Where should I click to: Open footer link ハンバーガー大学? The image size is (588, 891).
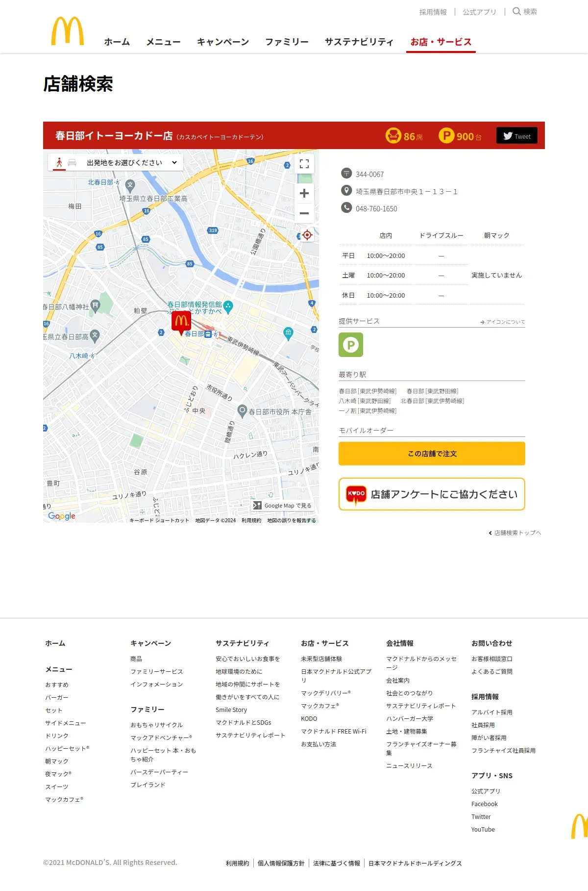pos(410,718)
